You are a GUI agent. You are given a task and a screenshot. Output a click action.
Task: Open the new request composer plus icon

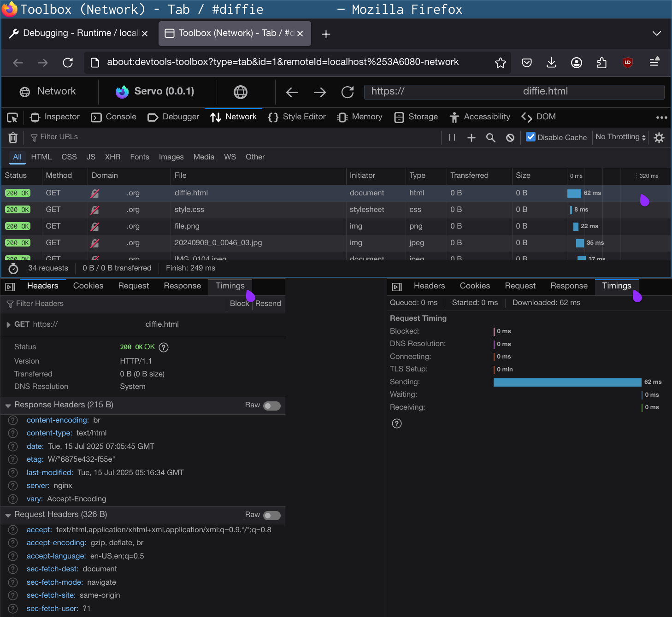[471, 137]
